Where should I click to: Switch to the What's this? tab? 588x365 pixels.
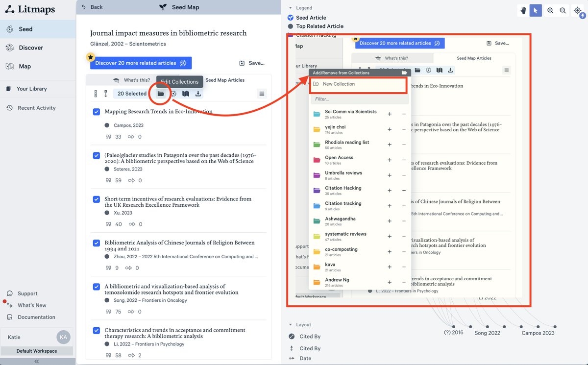point(131,80)
